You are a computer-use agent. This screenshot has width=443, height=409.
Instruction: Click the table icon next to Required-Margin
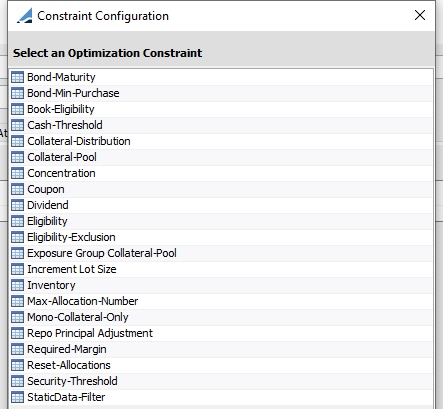tap(17, 349)
